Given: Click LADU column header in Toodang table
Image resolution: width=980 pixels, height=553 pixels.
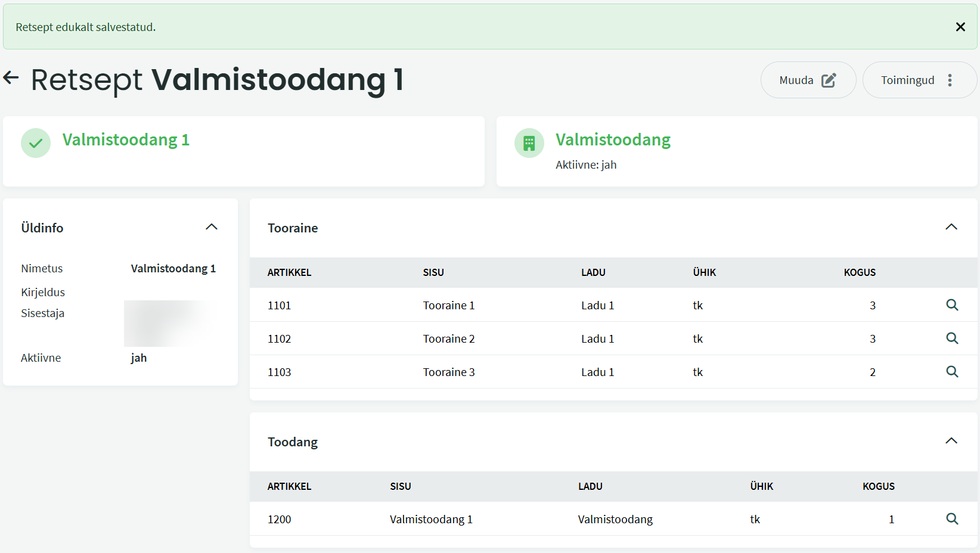Looking at the screenshot, I should tap(590, 486).
